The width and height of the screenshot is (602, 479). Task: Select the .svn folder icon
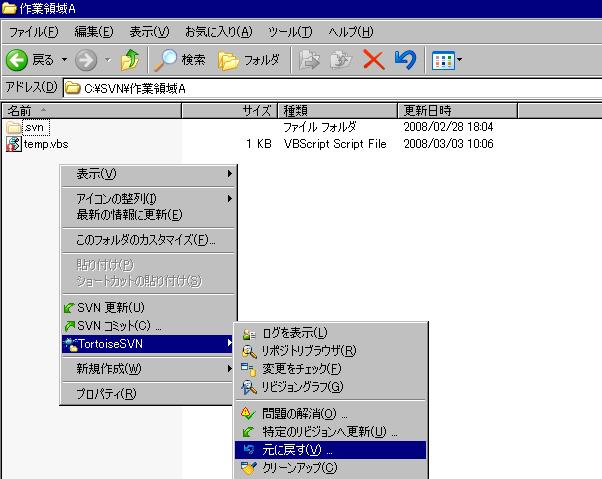[x=13, y=127]
